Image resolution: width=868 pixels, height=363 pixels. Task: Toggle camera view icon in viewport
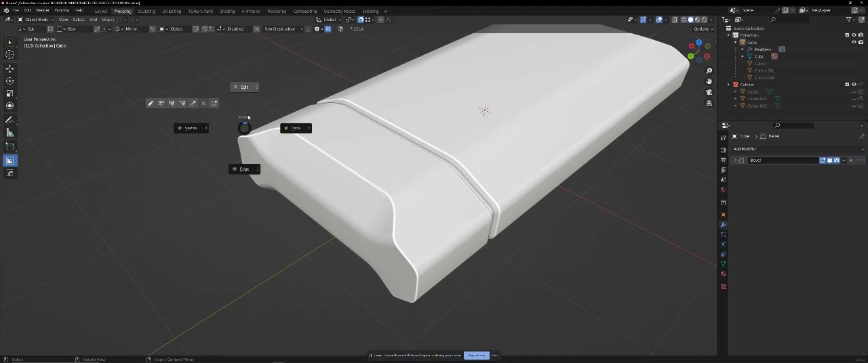point(709,92)
